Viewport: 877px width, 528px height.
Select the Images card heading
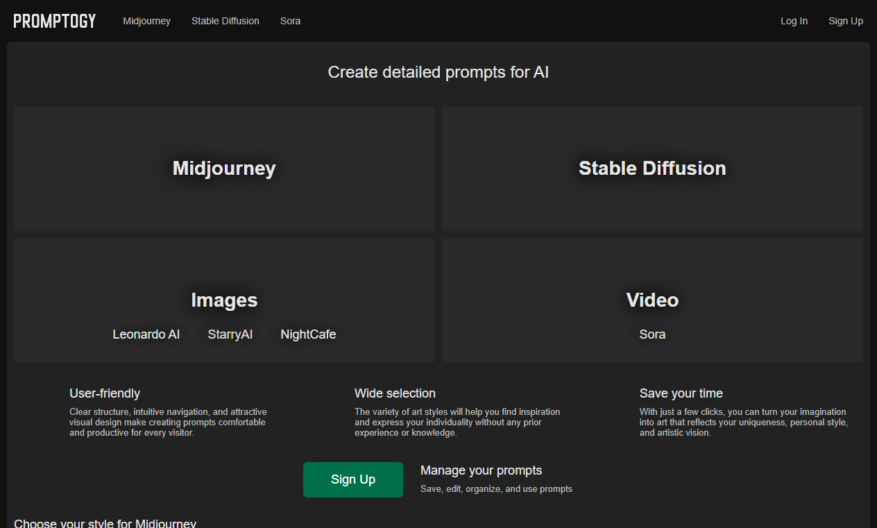(224, 300)
